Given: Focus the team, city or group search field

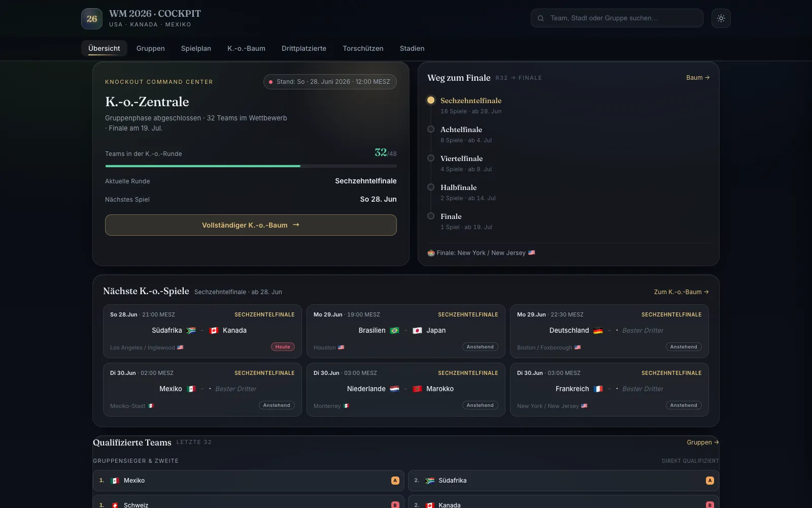Looking at the screenshot, I should click(x=617, y=18).
